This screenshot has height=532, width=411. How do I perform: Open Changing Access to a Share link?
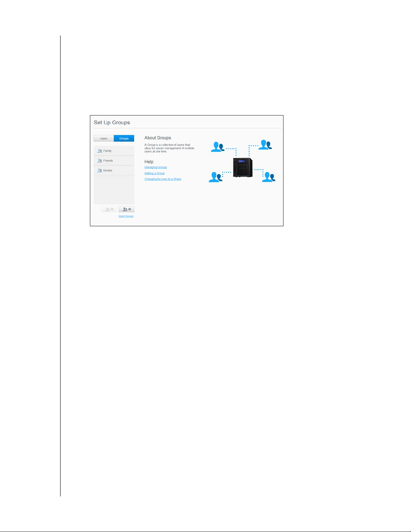(163, 179)
